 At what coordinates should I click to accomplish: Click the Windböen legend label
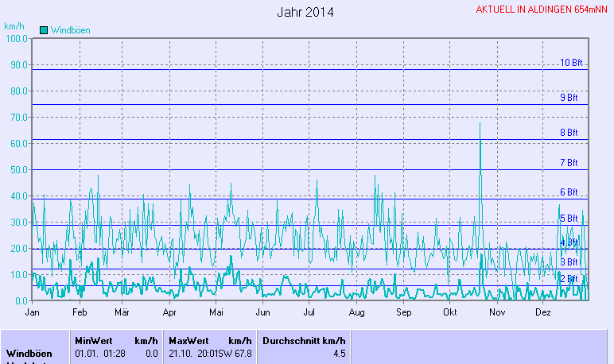[70, 29]
